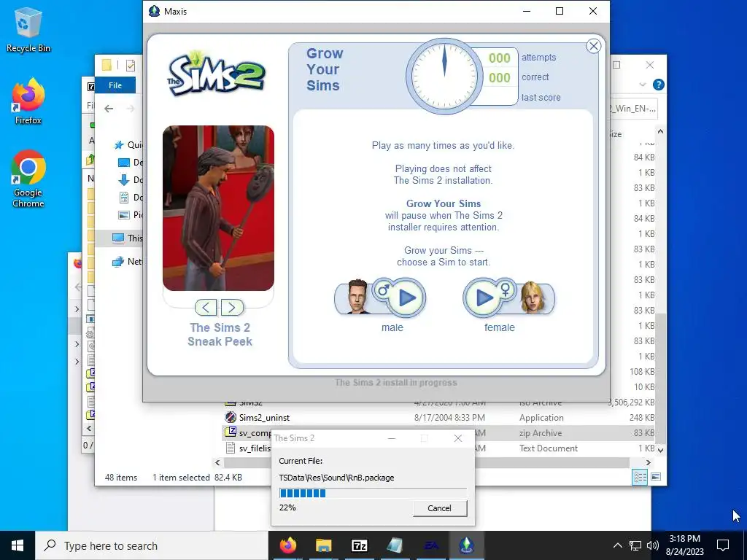Switch to File Explorer on the taskbar

[323, 545]
